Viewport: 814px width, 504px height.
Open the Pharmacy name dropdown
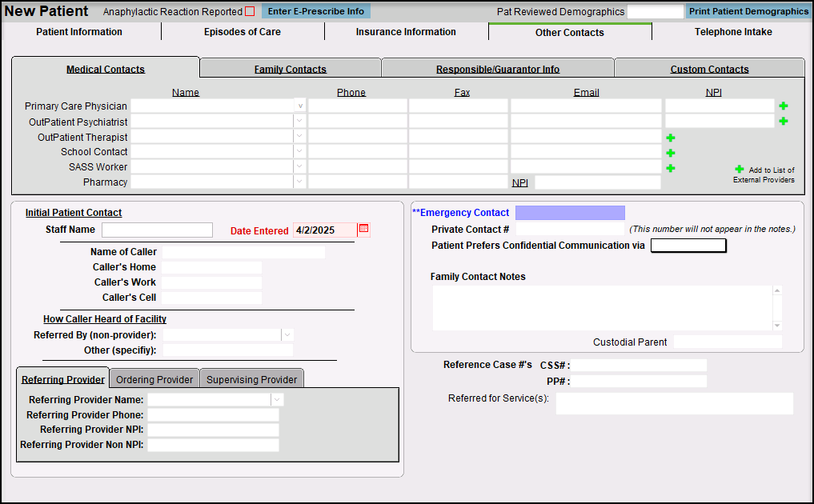pos(299,182)
